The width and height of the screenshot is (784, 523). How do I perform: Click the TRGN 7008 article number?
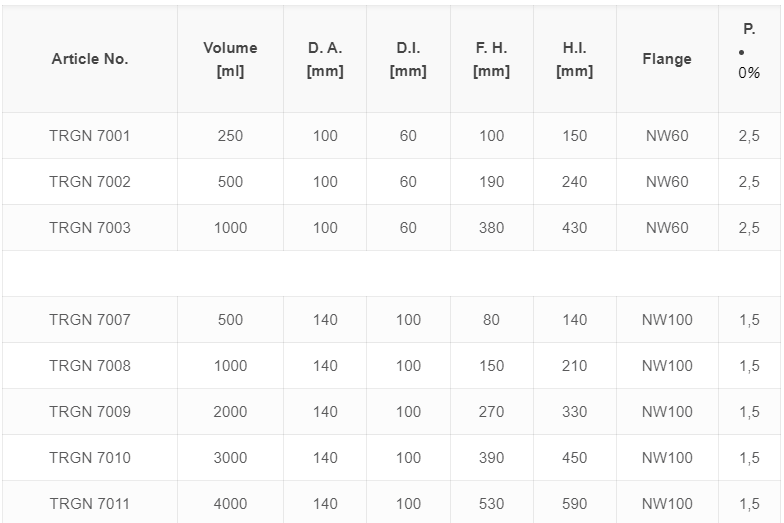[90, 366]
